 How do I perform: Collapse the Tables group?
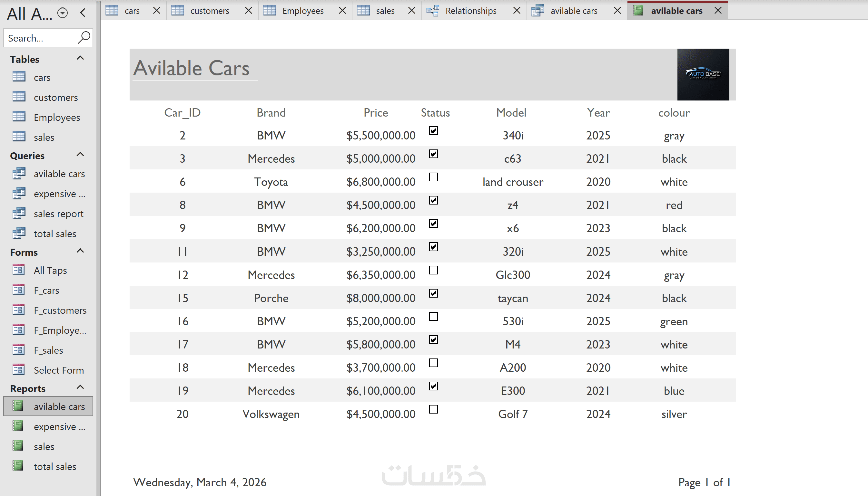click(x=80, y=58)
